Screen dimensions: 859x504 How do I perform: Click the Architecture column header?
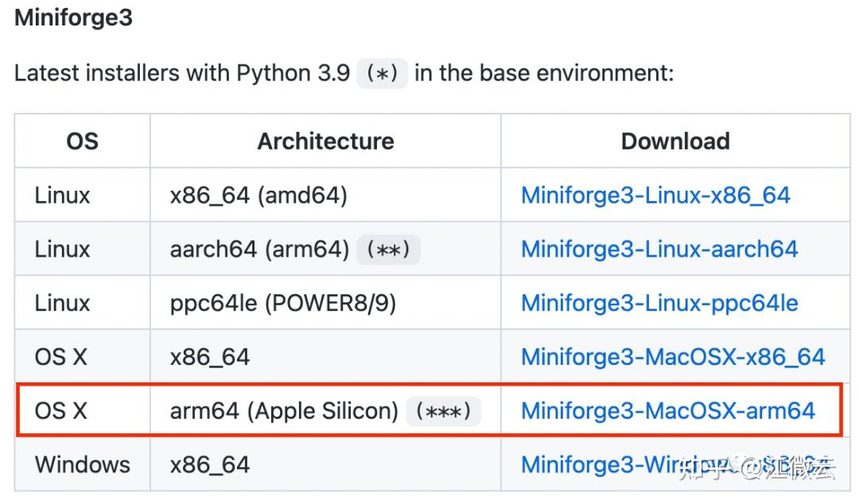click(325, 142)
